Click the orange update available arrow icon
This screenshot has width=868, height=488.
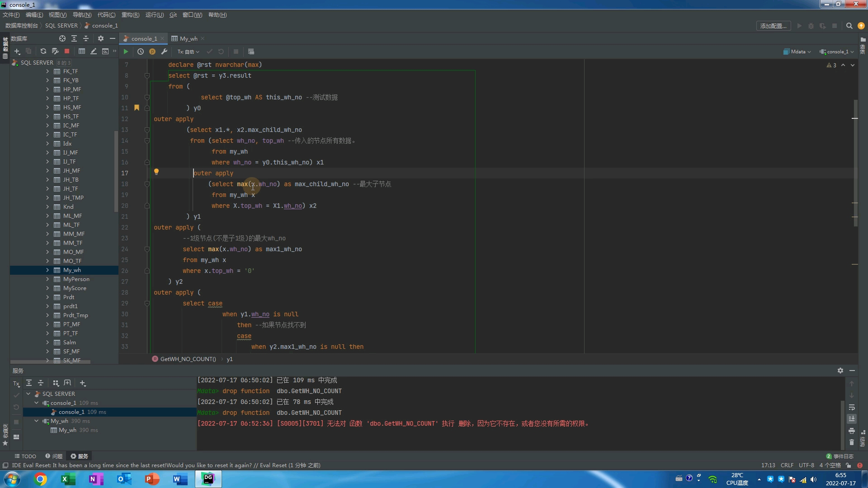click(x=861, y=26)
